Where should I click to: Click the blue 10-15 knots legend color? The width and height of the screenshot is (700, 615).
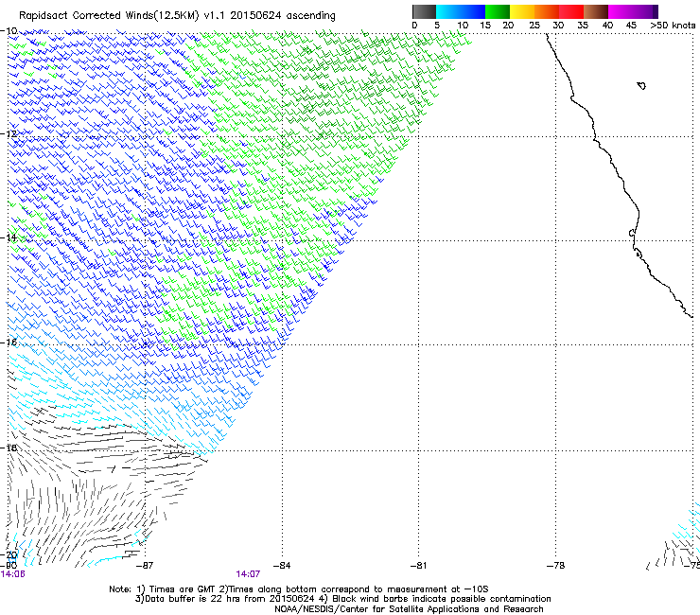pos(473,11)
